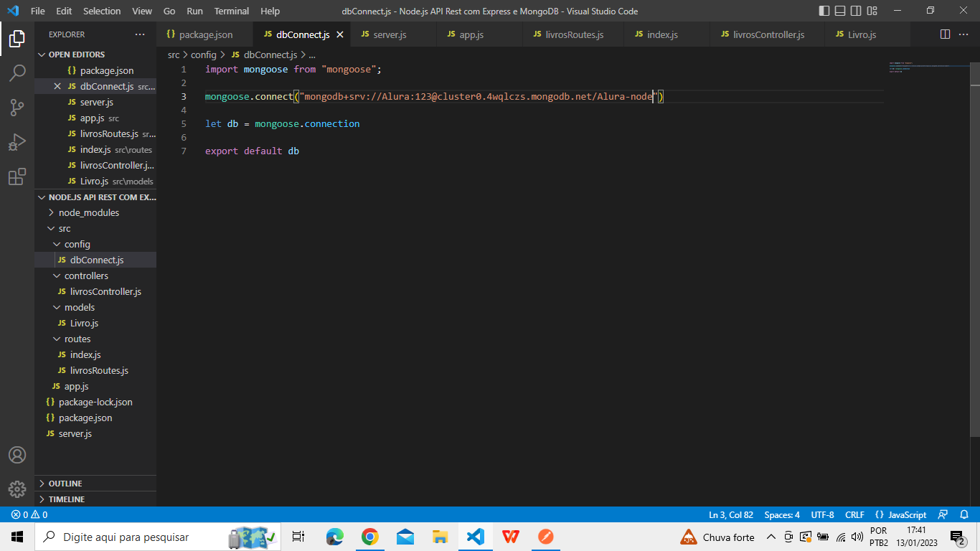This screenshot has width=980, height=551.
Task: Open the feedback icon in status bar
Action: tap(943, 514)
